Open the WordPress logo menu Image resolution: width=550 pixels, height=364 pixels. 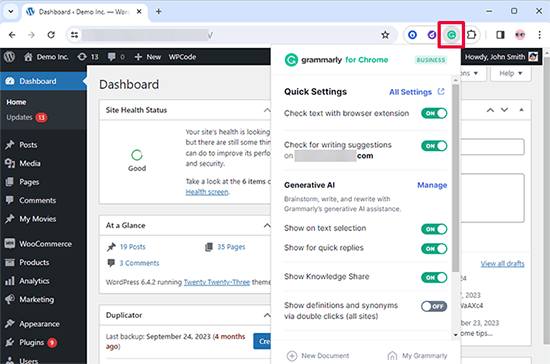9,57
